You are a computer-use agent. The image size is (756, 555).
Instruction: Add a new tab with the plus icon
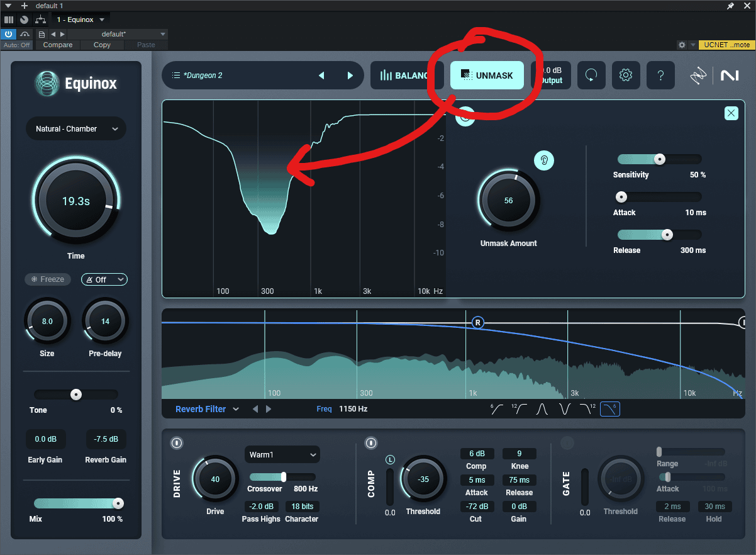(x=25, y=6)
